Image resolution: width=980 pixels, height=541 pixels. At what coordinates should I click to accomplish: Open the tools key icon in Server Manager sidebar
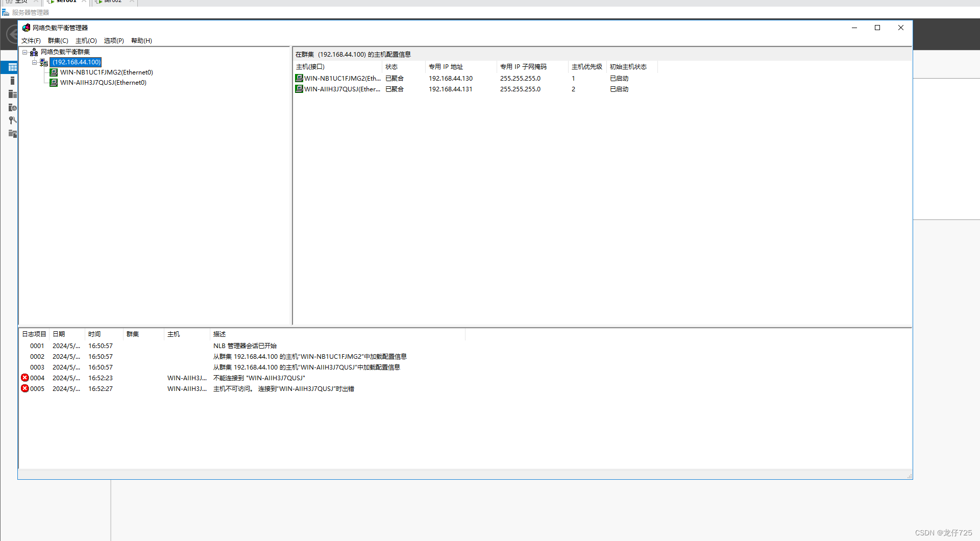(13, 120)
